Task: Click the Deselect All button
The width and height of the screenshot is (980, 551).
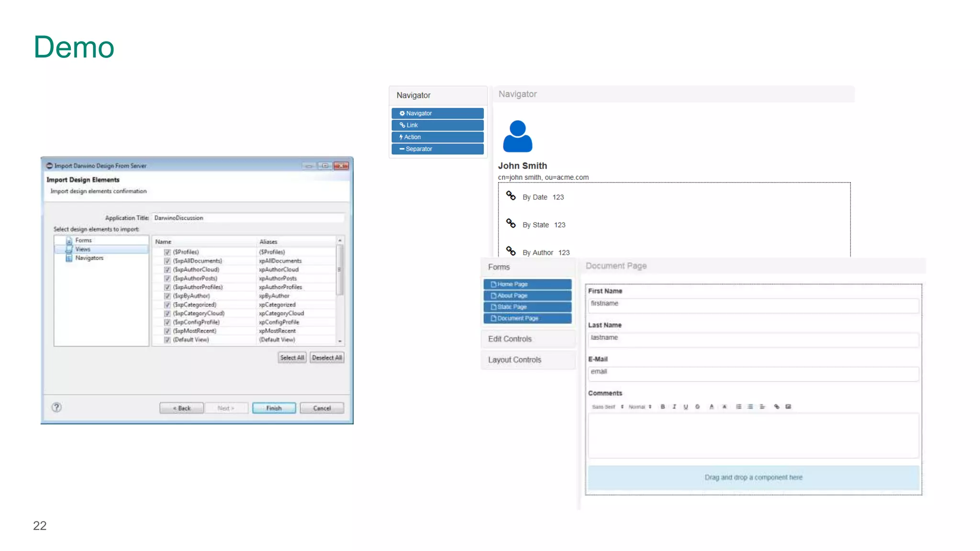Action: (x=327, y=358)
